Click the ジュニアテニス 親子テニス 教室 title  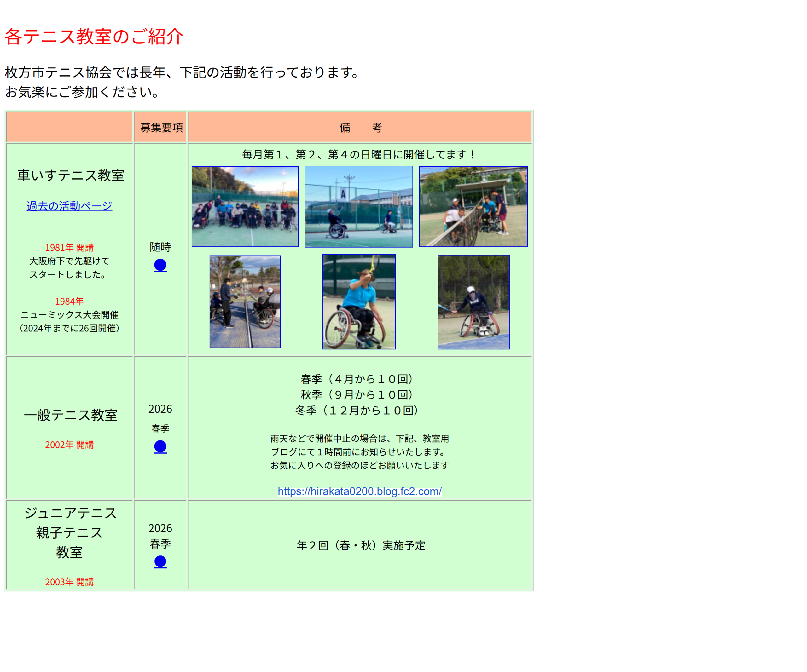click(70, 533)
